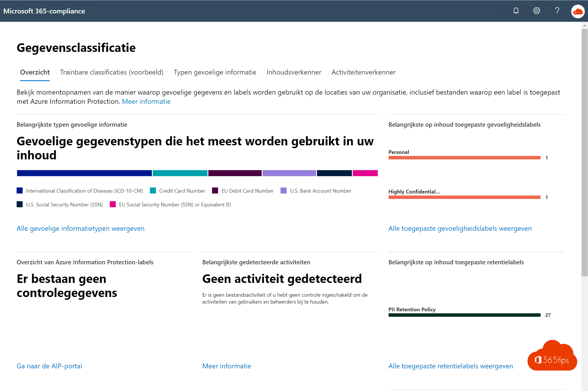
Task: Click Belangrijkste typen gevoelige informatie card title
Action: [x=72, y=125]
